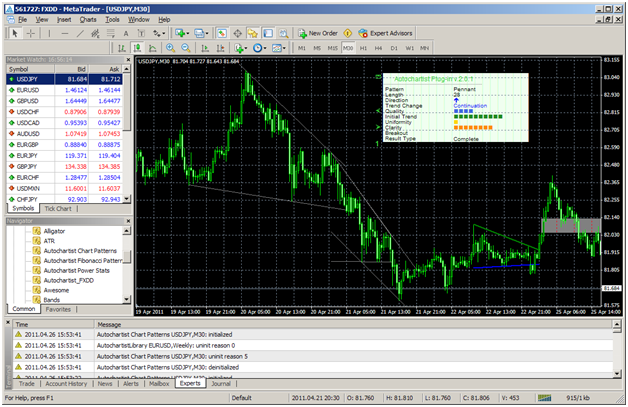This screenshot has height=407, width=628.
Task: Switch chart to bar chart mode
Action: (x=122, y=48)
